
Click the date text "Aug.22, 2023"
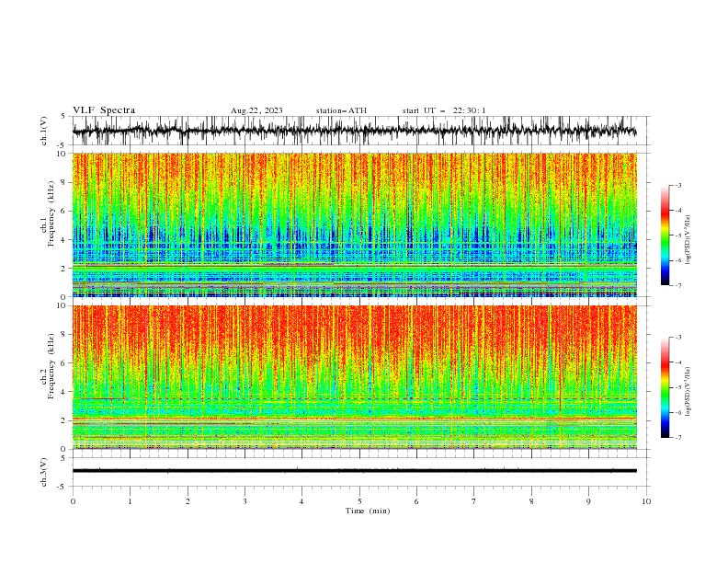click(x=256, y=110)
